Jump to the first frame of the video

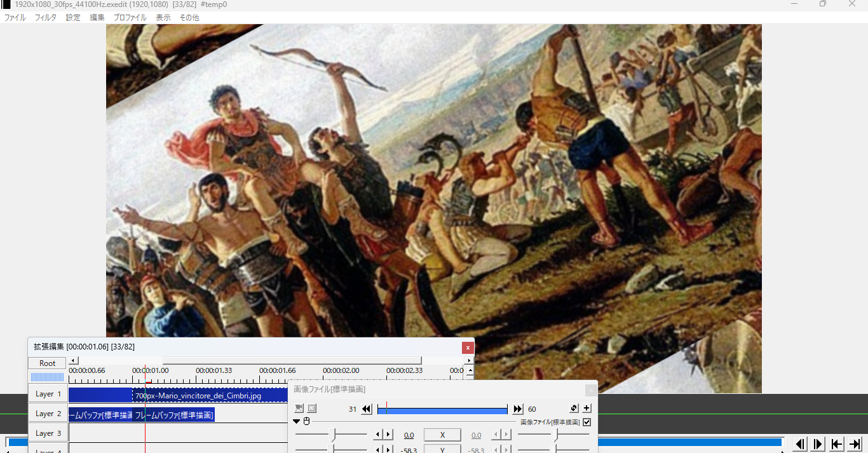pos(837,444)
